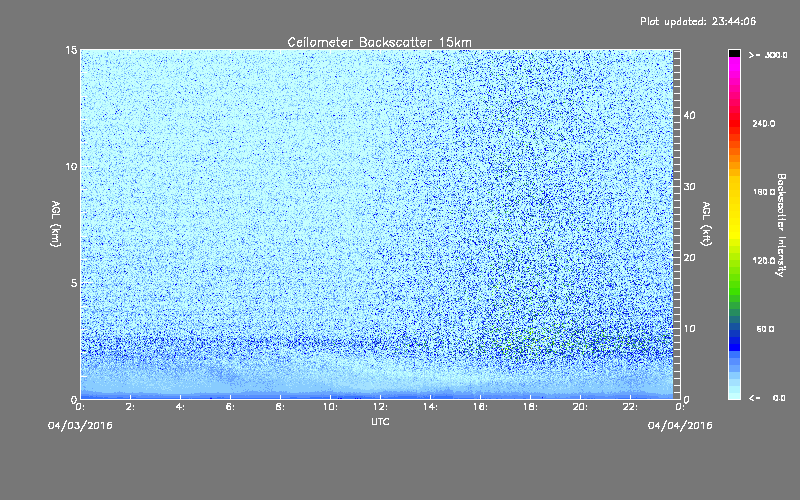
Task: Click the 14: hour tick on the x-axis
Action: click(x=430, y=407)
